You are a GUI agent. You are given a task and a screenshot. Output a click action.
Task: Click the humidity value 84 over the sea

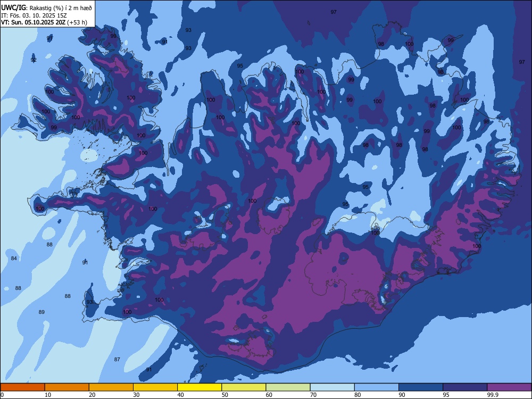pyautogui.click(x=14, y=259)
